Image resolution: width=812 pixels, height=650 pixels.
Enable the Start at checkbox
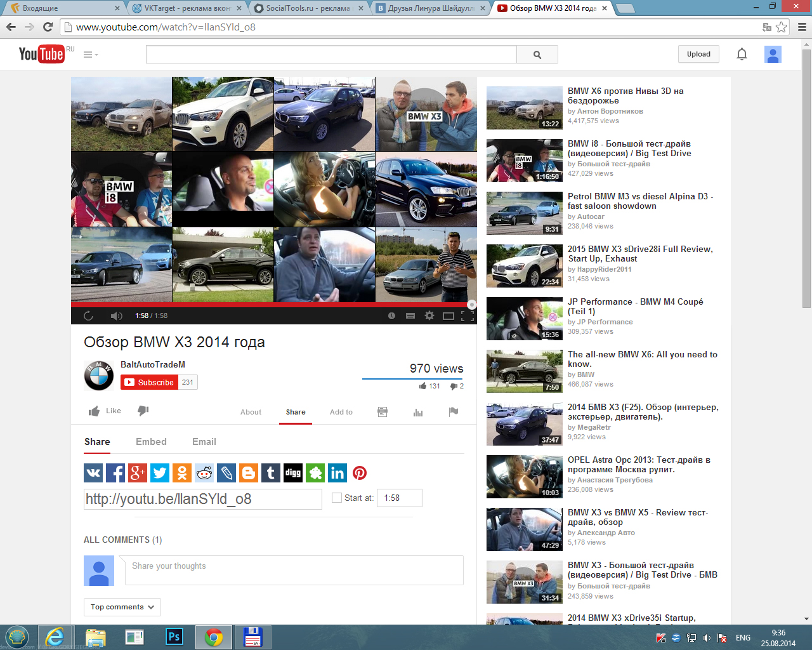coord(337,498)
